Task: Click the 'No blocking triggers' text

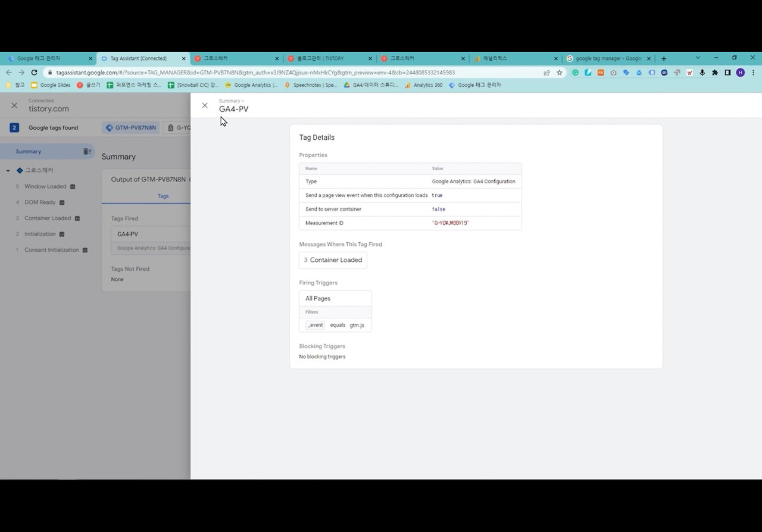Action: click(x=322, y=357)
